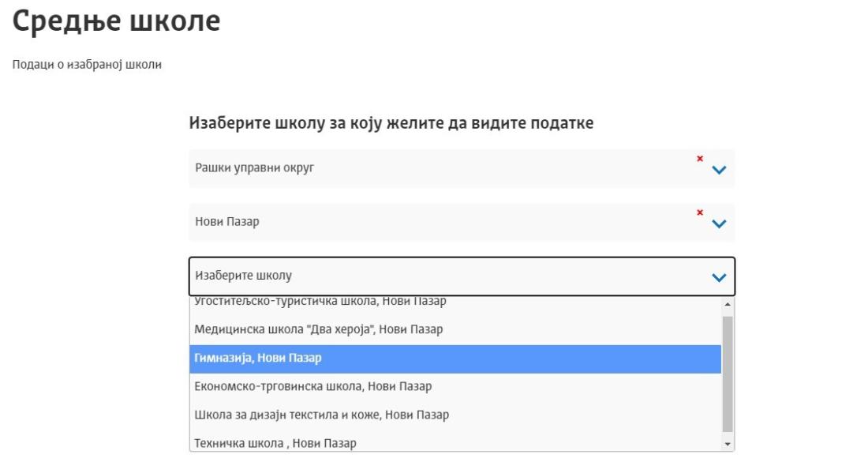Viewport: 868px width, 462px height.
Task: Open the Нови Пазар municipality field
Action: point(462,222)
